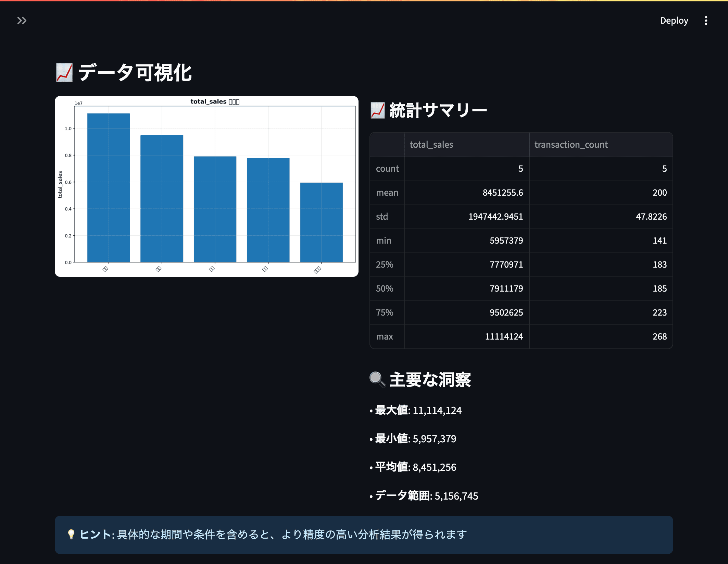
Task: Expand the transaction_count column header
Action: click(571, 144)
